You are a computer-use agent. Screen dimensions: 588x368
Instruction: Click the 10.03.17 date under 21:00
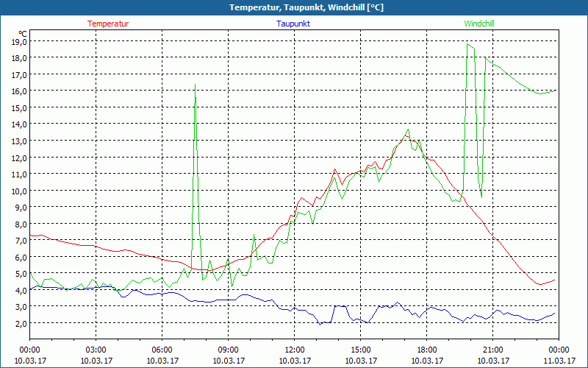(492, 361)
